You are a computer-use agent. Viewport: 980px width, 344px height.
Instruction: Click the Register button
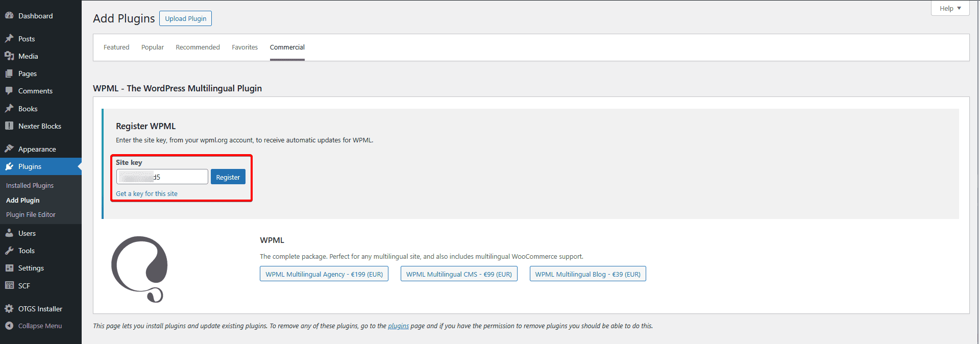[x=228, y=177]
